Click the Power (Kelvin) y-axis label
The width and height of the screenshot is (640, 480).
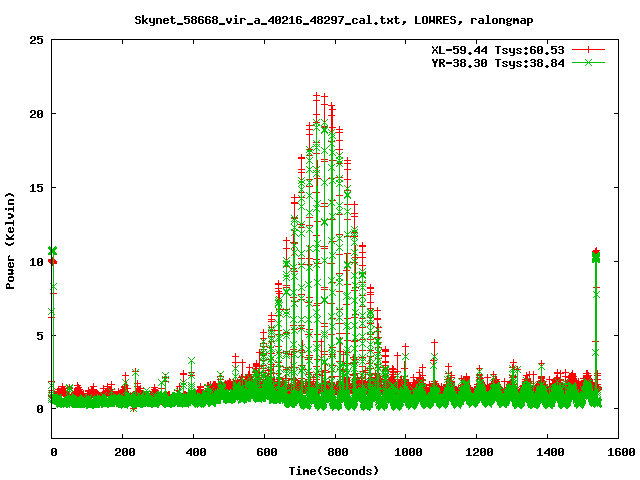point(10,241)
